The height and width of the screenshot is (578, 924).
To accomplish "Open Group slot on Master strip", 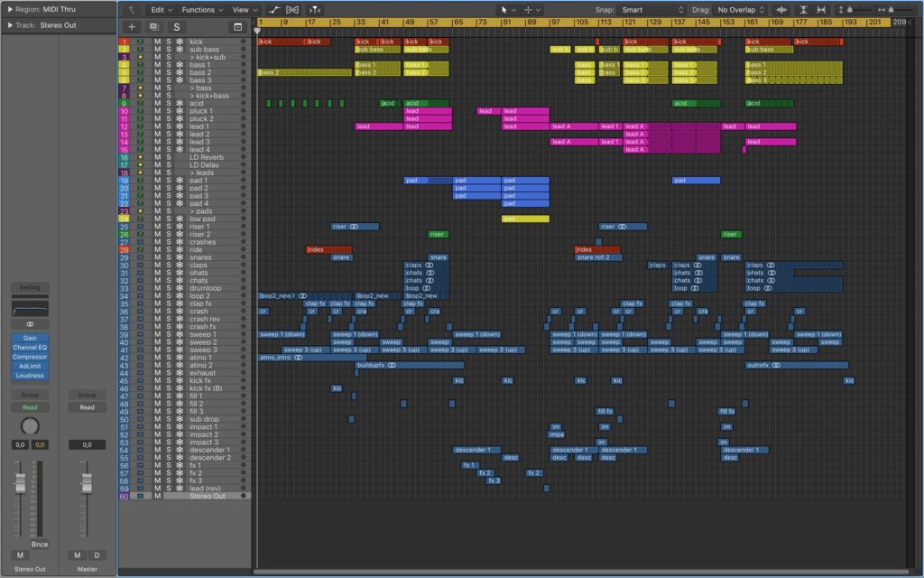I will 88,395.
